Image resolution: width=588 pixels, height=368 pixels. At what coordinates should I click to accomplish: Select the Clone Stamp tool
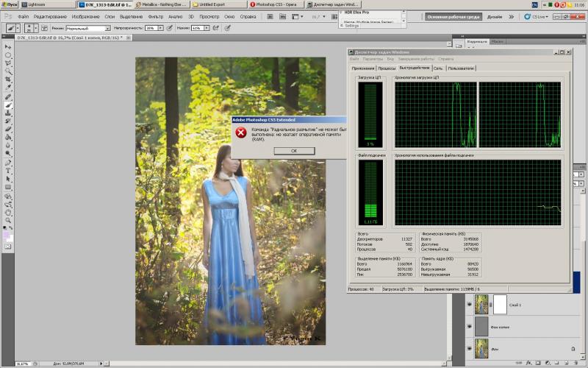(8, 113)
